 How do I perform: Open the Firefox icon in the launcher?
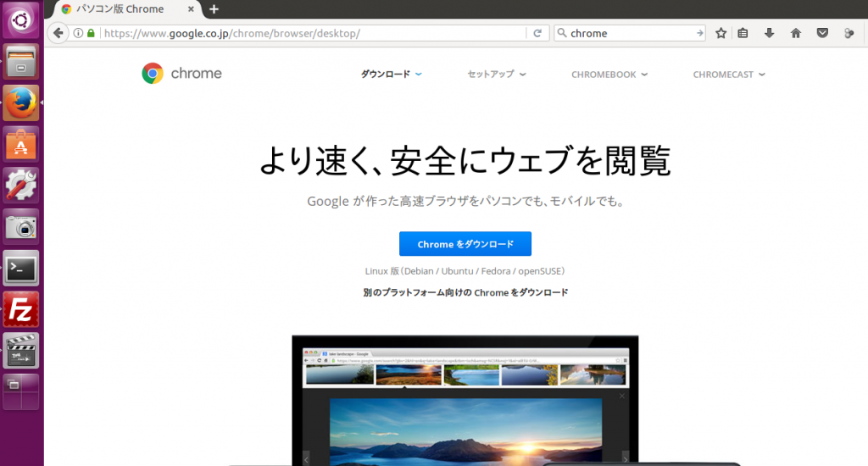[x=20, y=103]
